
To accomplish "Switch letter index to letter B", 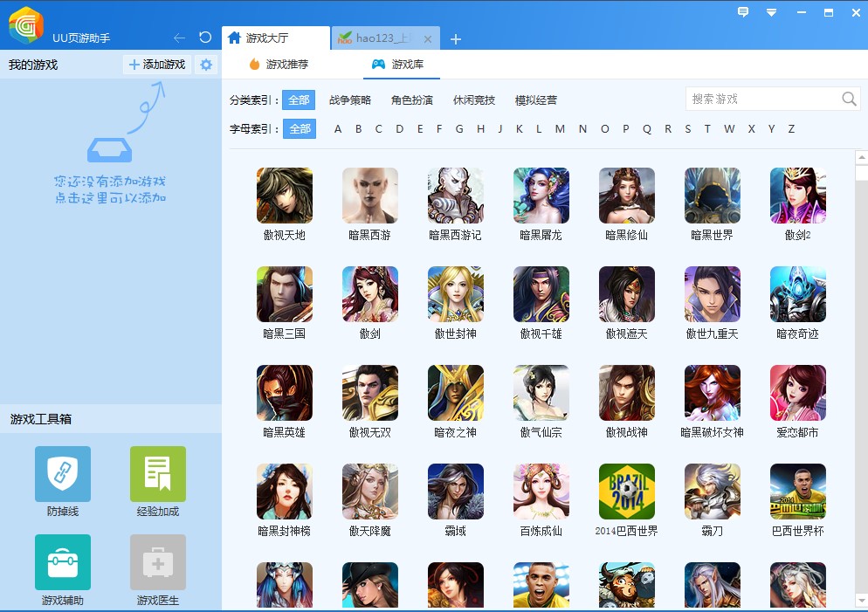I will tap(358, 128).
